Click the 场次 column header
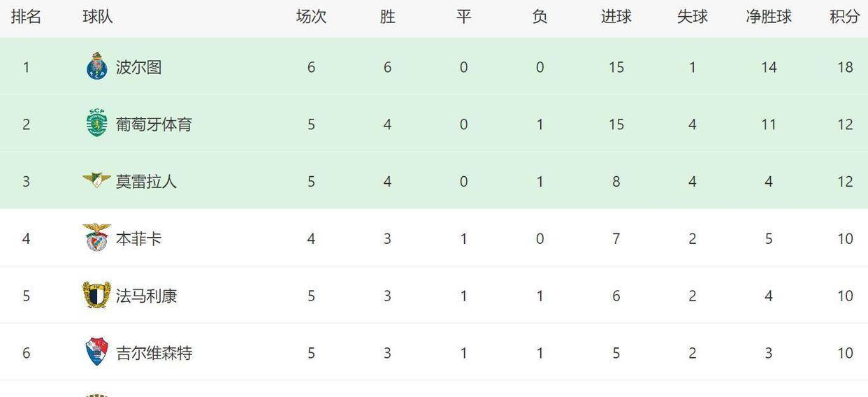 311,17
